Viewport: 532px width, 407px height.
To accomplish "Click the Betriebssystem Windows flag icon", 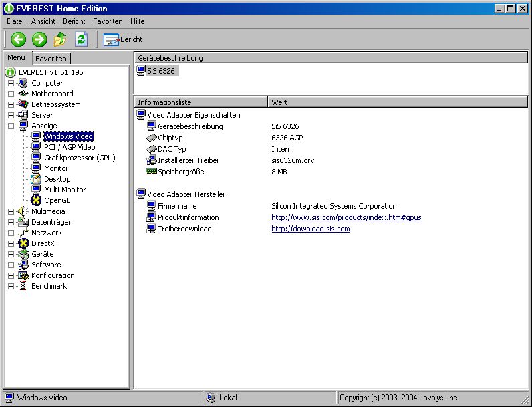I will point(23,104).
